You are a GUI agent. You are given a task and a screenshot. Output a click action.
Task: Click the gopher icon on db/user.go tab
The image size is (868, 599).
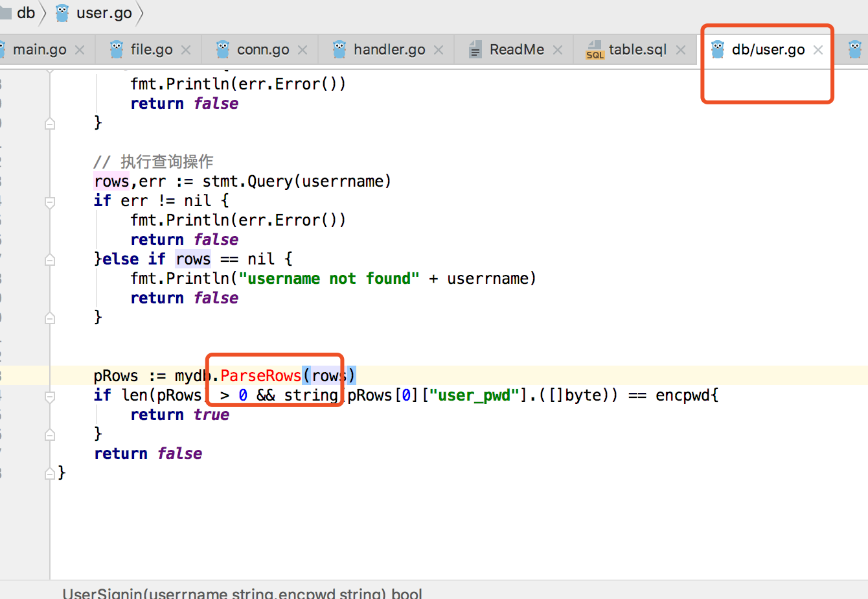coord(718,49)
